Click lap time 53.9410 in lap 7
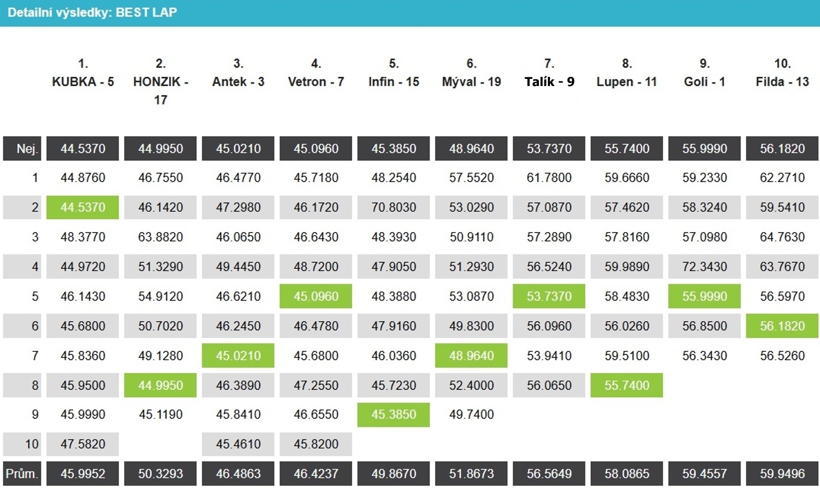The image size is (820, 504). click(x=549, y=355)
